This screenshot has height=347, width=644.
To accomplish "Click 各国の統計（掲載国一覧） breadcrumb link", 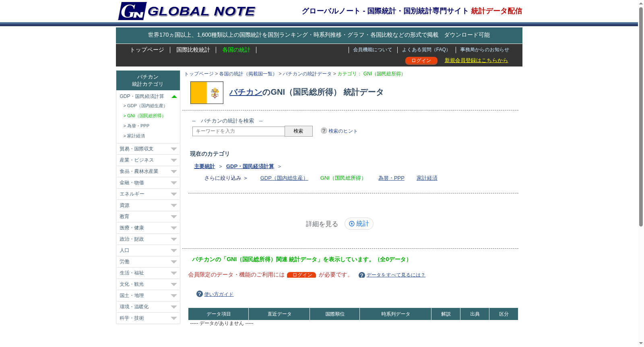I will coord(248,74).
